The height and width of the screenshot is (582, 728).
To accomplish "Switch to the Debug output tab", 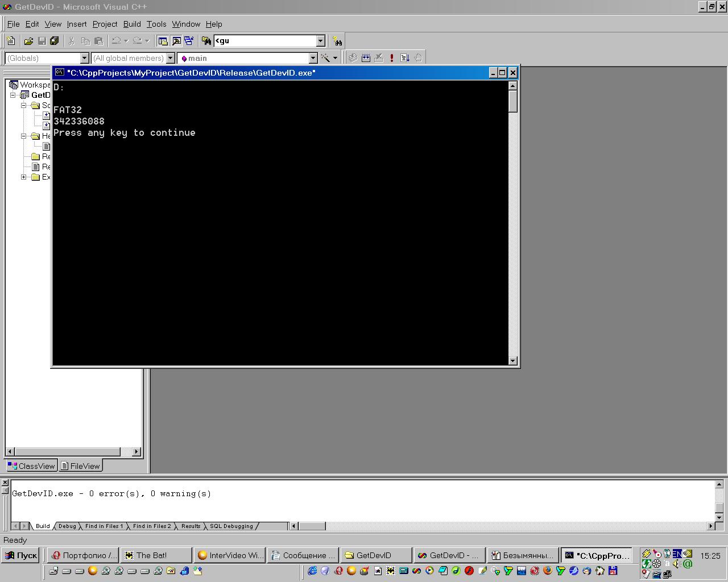I will pos(67,526).
